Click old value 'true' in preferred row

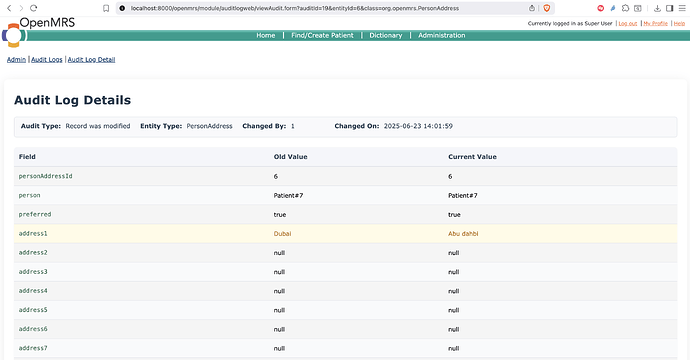(280, 215)
